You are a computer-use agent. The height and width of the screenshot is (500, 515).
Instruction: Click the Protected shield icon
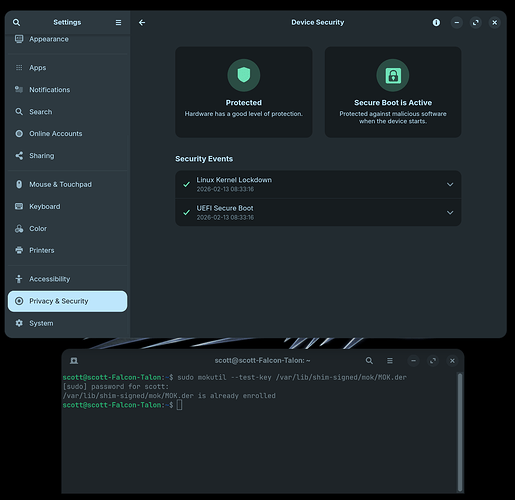pyautogui.click(x=244, y=75)
